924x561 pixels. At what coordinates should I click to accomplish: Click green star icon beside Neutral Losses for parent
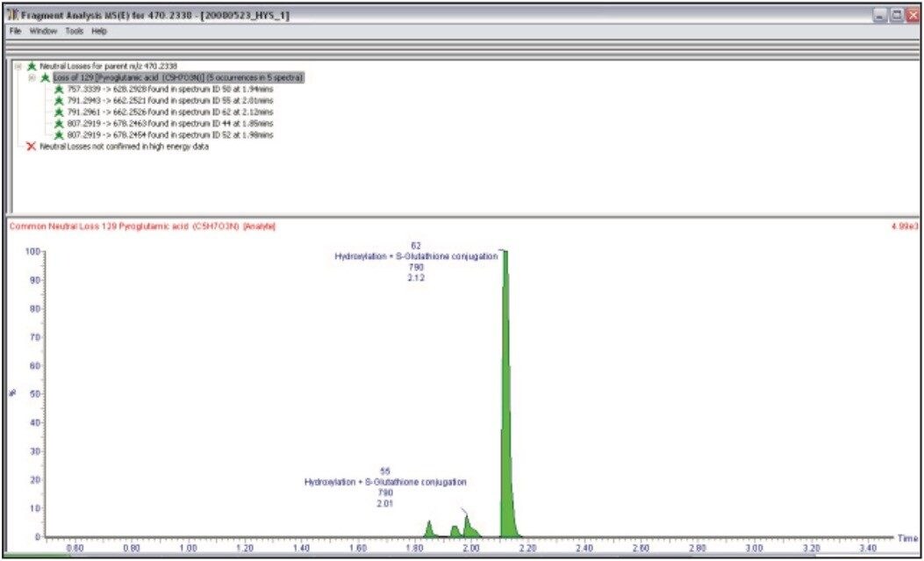(x=32, y=66)
